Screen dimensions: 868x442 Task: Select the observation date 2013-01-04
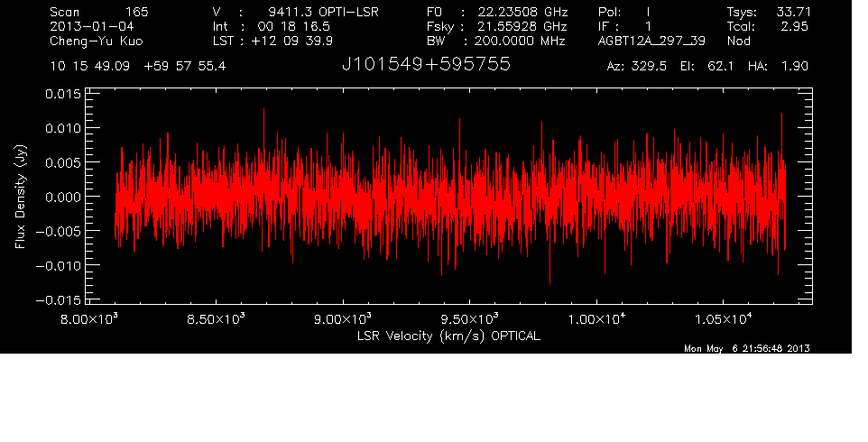click(x=91, y=26)
